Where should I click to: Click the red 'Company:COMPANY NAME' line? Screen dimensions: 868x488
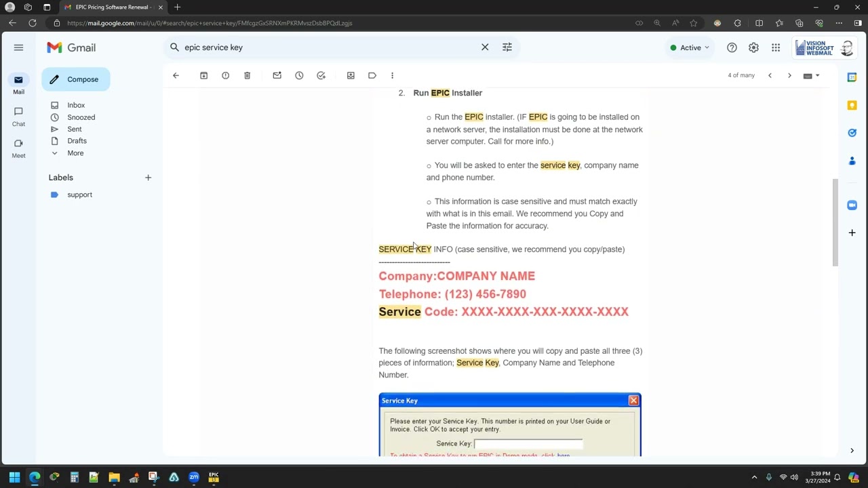click(x=456, y=276)
